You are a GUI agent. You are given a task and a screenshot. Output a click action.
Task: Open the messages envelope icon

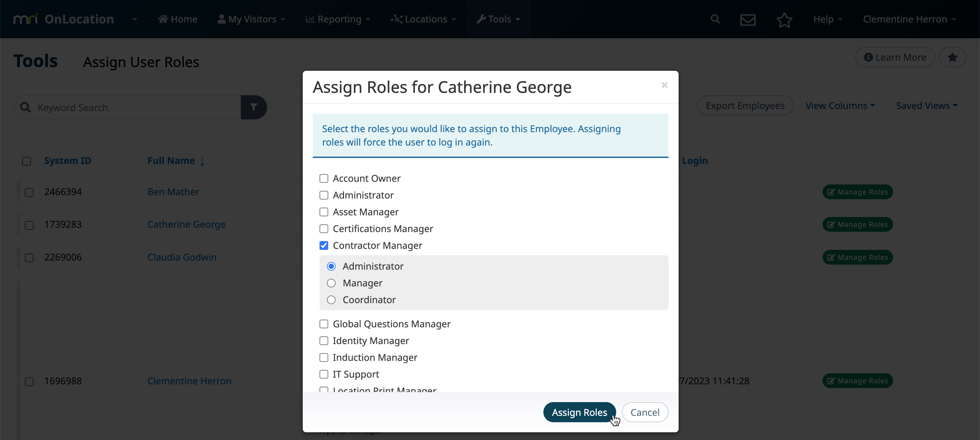[747, 19]
